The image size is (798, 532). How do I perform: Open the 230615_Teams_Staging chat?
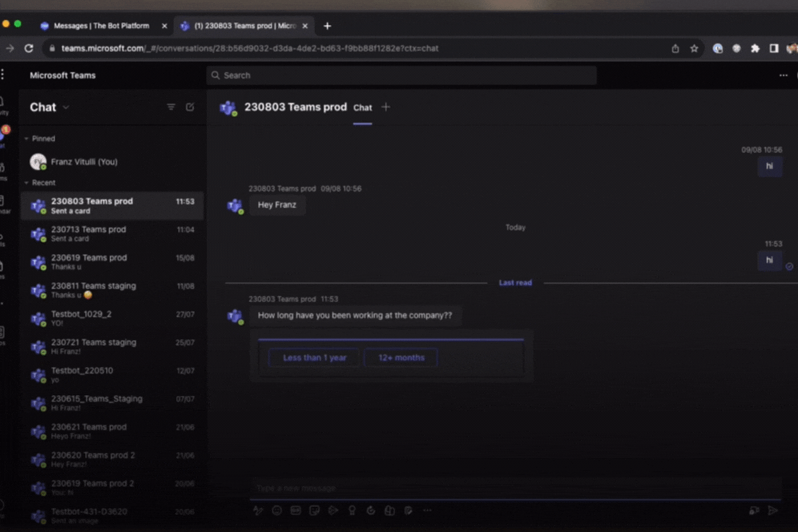click(112, 404)
